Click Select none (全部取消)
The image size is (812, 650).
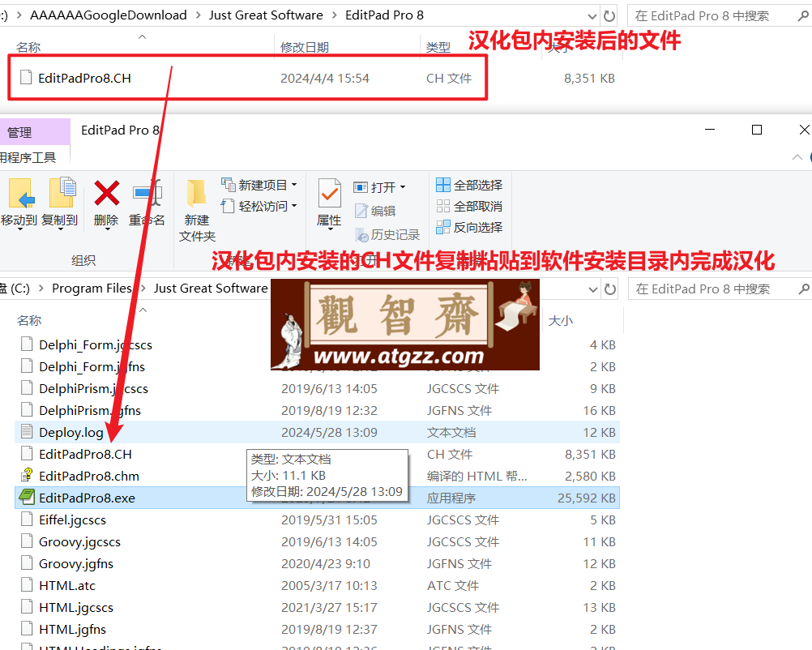click(x=469, y=206)
